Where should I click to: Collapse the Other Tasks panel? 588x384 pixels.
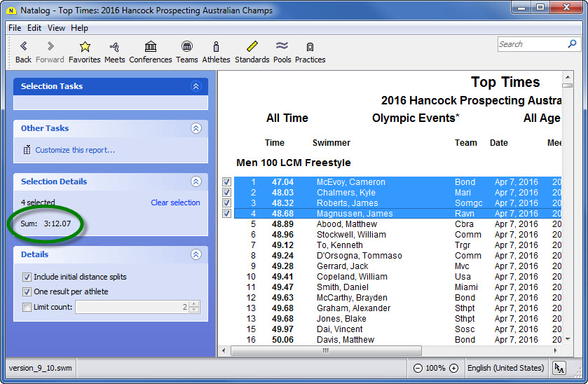(196, 128)
